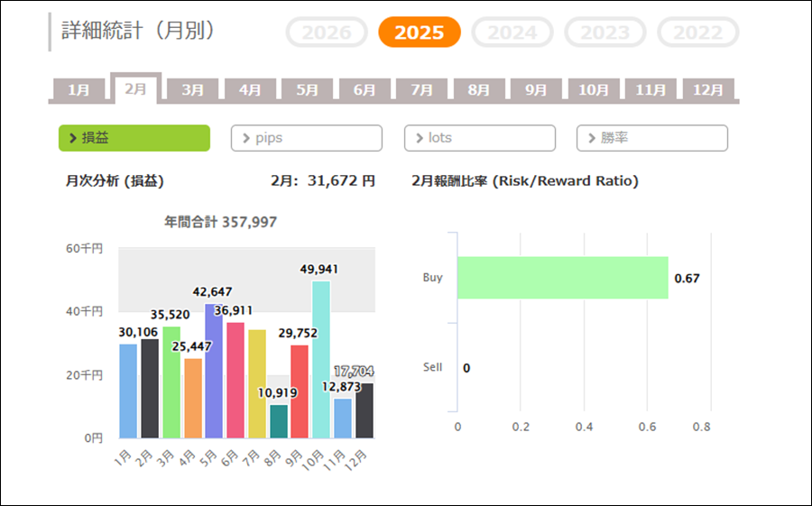Select the green 損益 metric option
This screenshot has height=506, width=812.
[x=134, y=138]
